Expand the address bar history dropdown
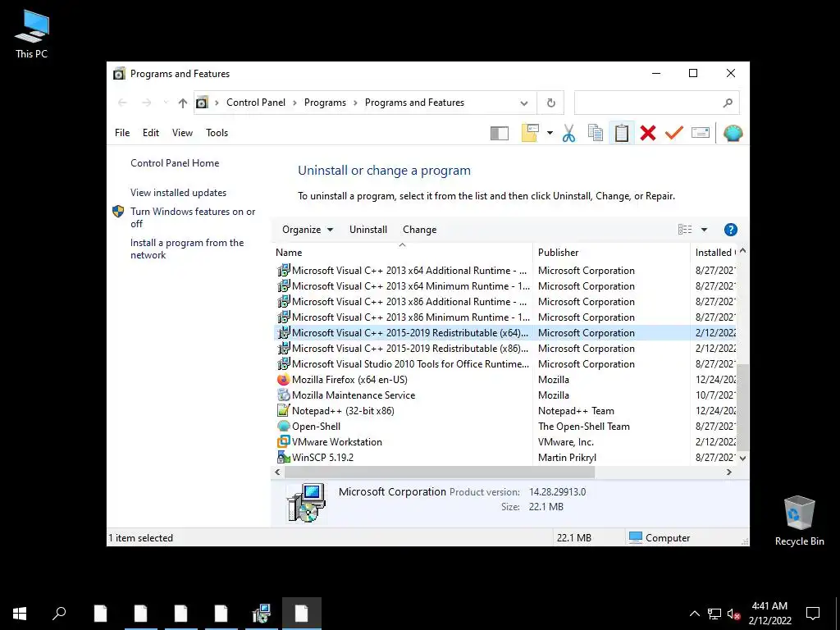Viewport: 840px width, 630px height. (x=524, y=103)
